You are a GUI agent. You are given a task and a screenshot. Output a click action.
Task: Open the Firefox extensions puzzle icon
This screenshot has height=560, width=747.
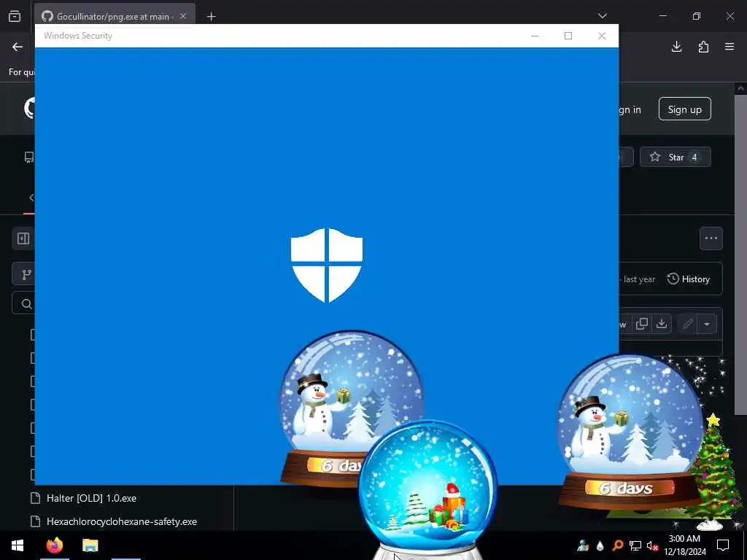(703, 47)
